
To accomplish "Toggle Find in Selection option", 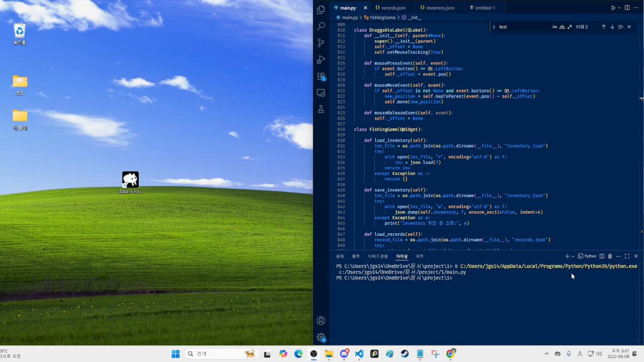I will [x=620, y=27].
